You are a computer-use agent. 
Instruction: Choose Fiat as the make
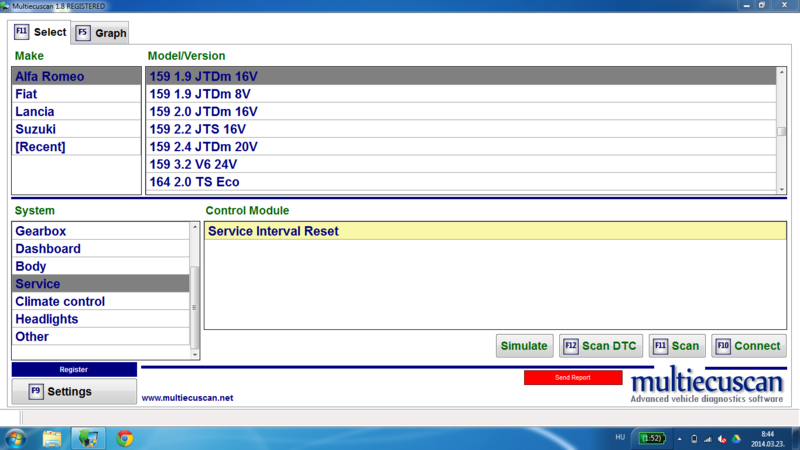[x=77, y=94]
